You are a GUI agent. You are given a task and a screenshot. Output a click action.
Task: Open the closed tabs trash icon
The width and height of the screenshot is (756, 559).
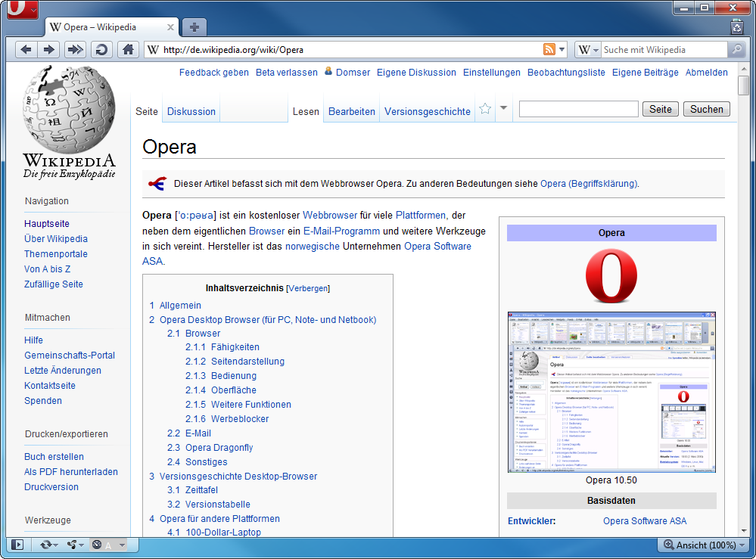(x=737, y=27)
